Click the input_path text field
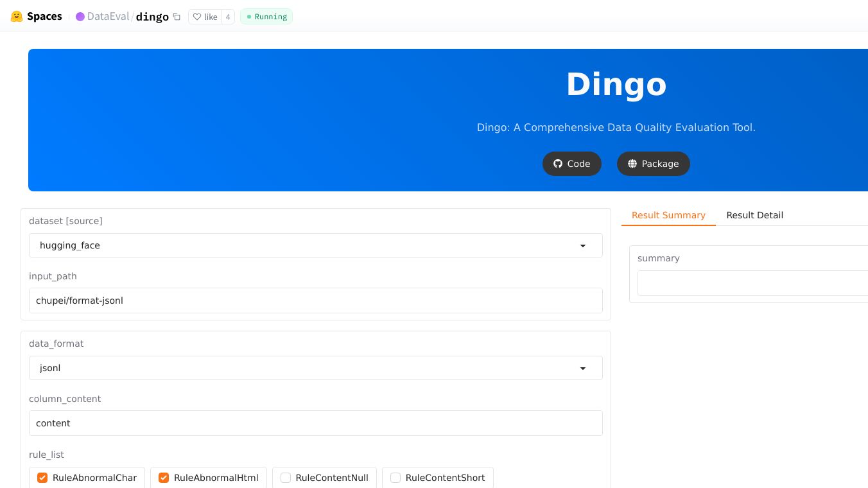The image size is (868, 488). point(316,301)
